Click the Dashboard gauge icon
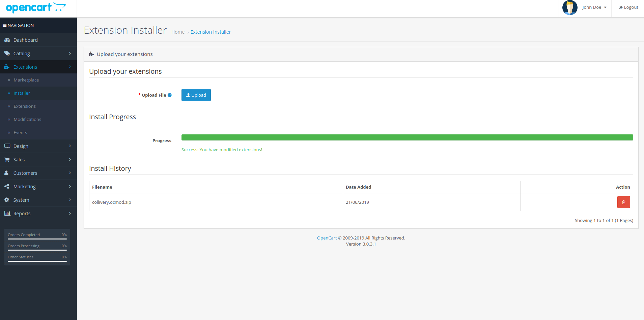 (7, 40)
